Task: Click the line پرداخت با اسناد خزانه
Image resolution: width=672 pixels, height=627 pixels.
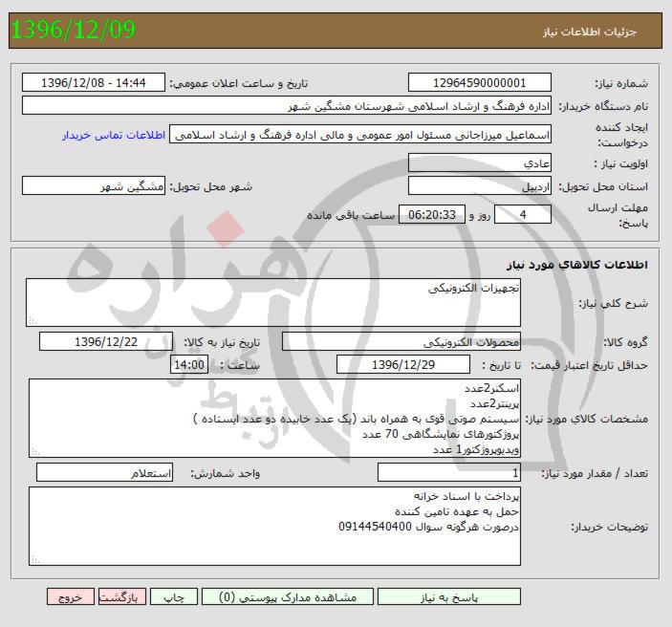Action: coord(466,496)
